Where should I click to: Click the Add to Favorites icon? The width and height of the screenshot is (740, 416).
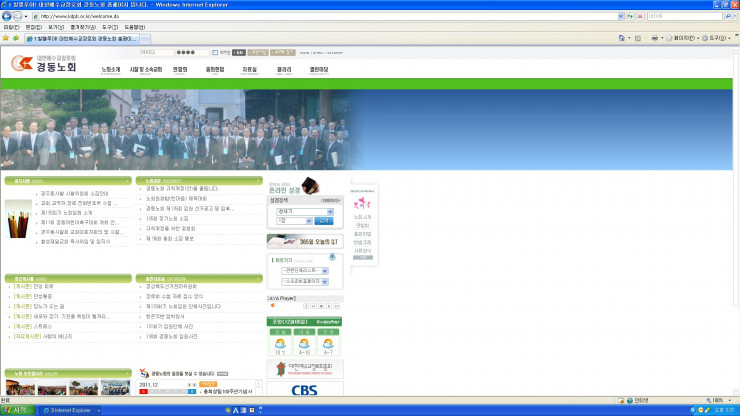click(16, 38)
